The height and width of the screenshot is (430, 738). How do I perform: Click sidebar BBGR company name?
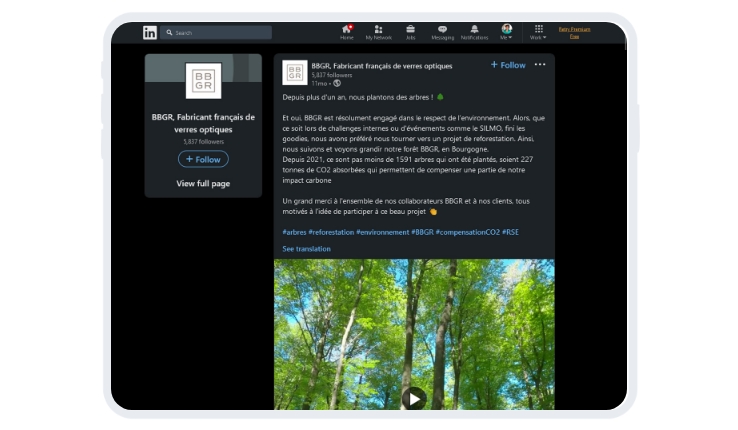coord(203,123)
